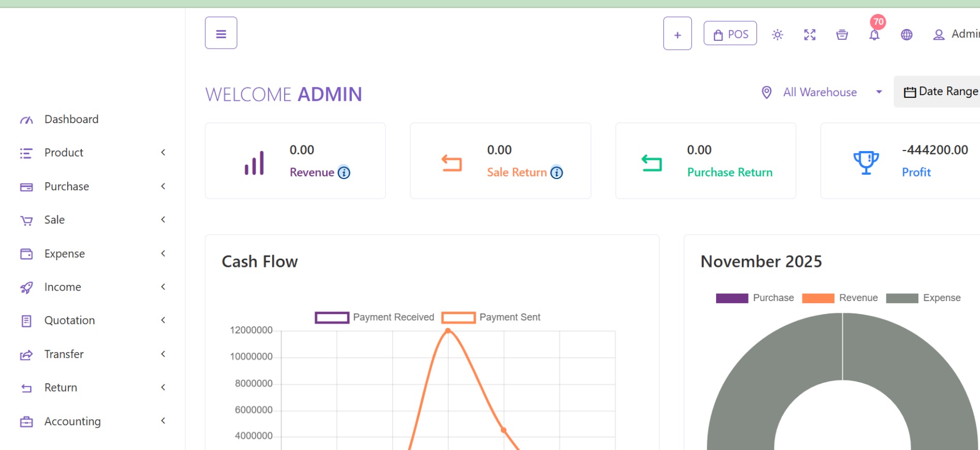Expand Quotation submenu chevron
980x450 pixels.
163,320
